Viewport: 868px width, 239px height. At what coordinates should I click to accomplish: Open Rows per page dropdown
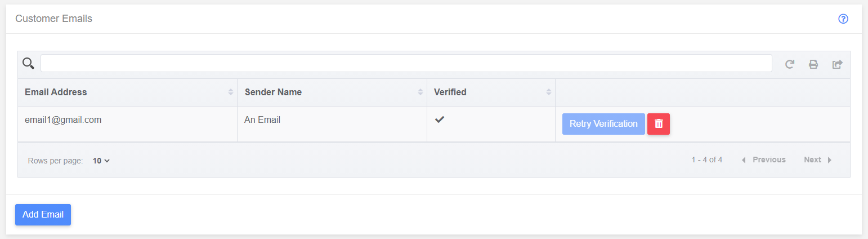101,161
